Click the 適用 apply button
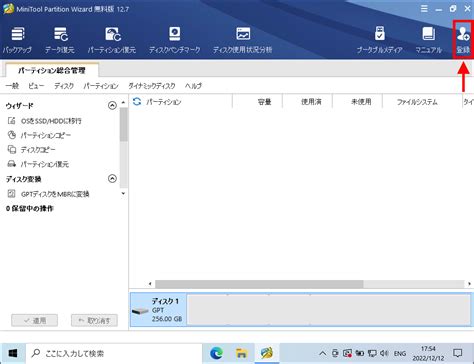The width and height of the screenshot is (474, 364). point(35,320)
